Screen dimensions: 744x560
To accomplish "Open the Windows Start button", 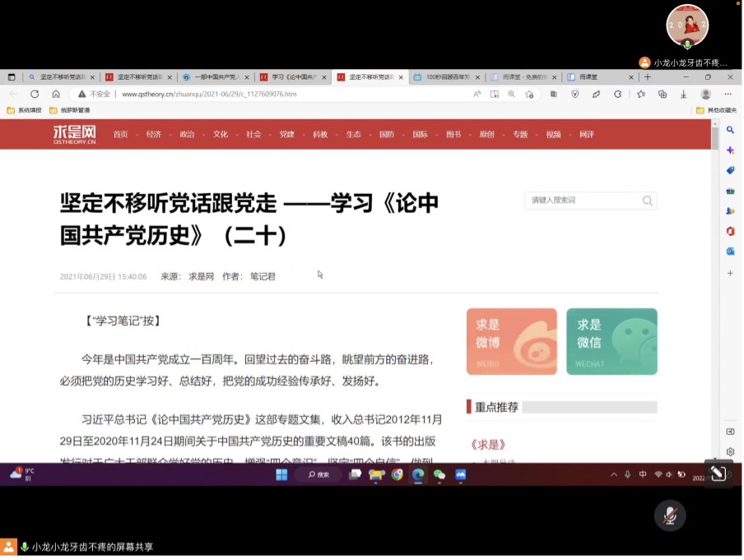I will click(282, 474).
